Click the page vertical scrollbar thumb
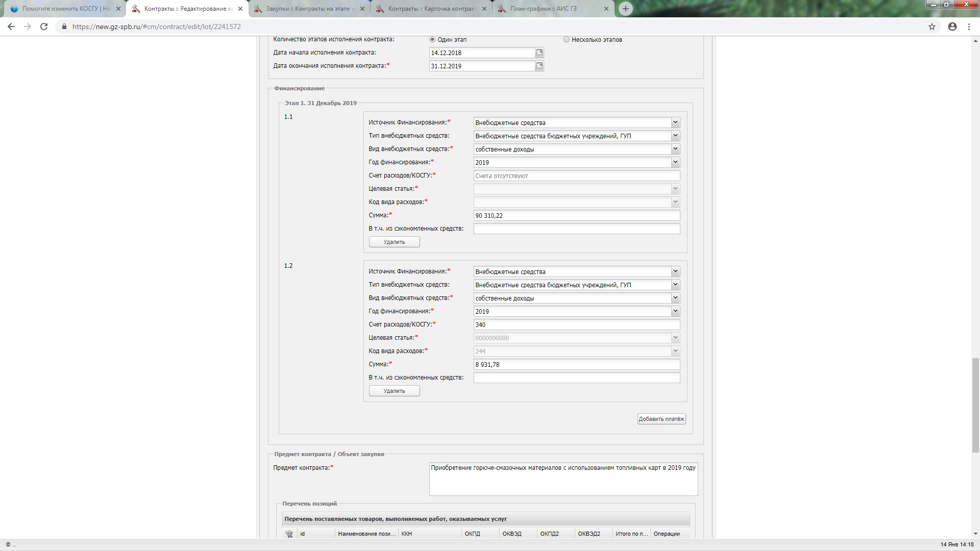Screen dimensions: 980x551 pos(975,406)
